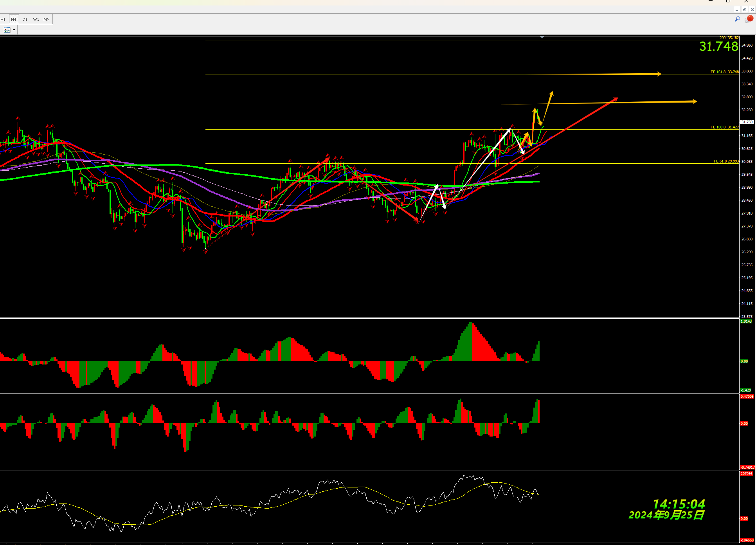This screenshot has width=756, height=545.
Task: Restore down the inner chart window
Action: point(744,10)
